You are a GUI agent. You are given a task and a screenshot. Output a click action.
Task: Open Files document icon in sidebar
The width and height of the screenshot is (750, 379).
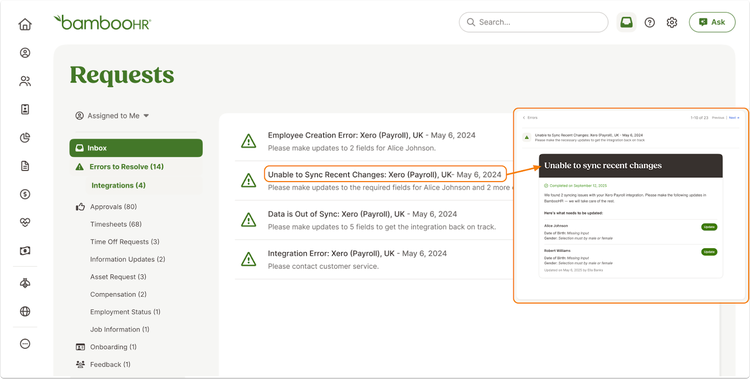coord(25,166)
